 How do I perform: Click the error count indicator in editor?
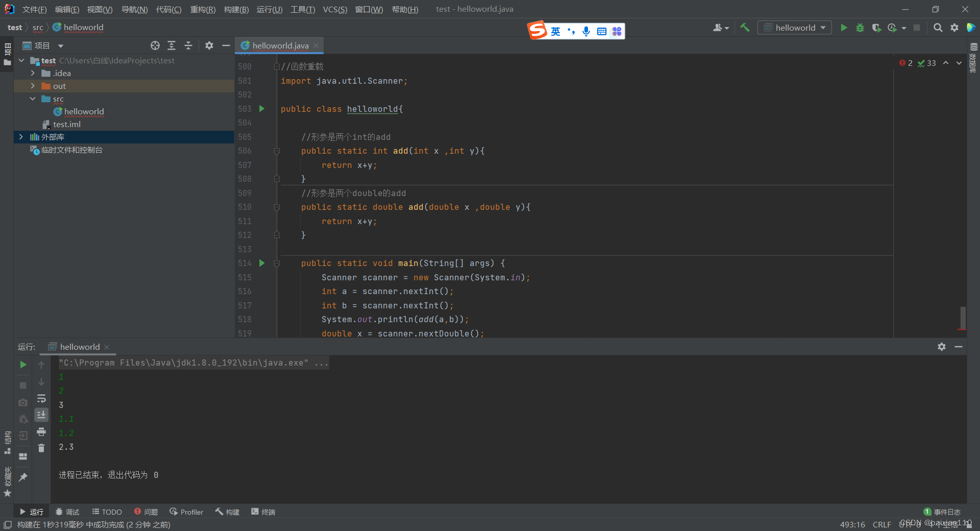(906, 63)
